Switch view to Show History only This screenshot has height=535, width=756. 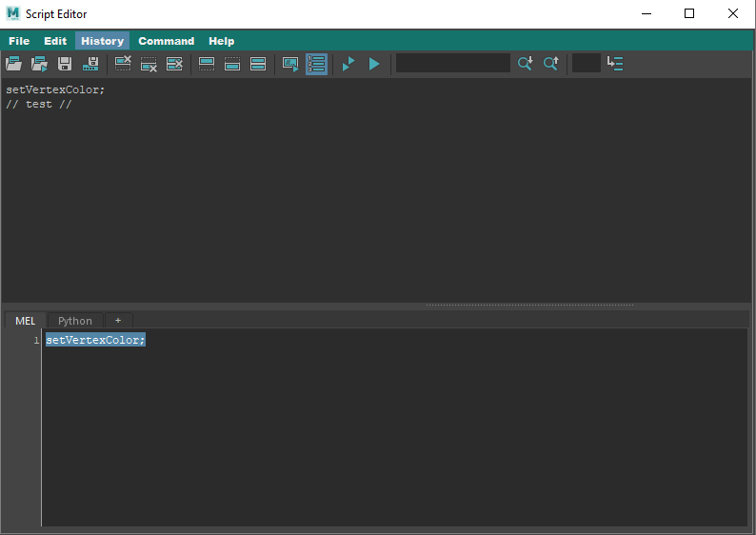tap(206, 64)
